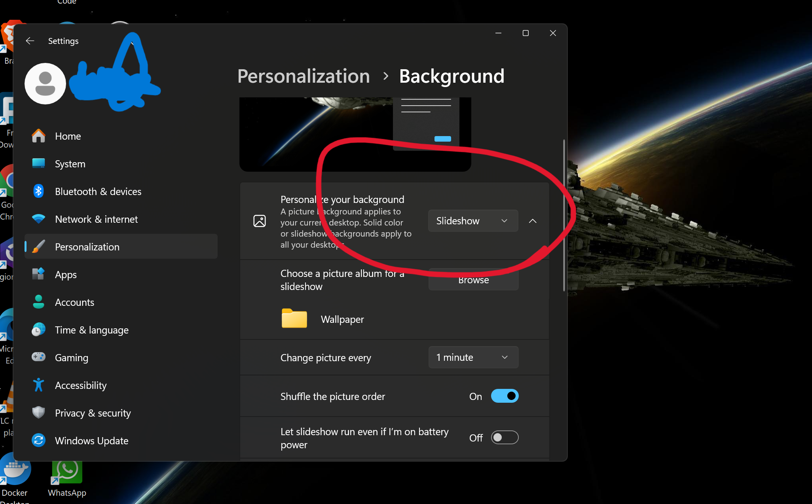Open the user profile avatar
Image resolution: width=812 pixels, height=504 pixels.
(x=45, y=83)
